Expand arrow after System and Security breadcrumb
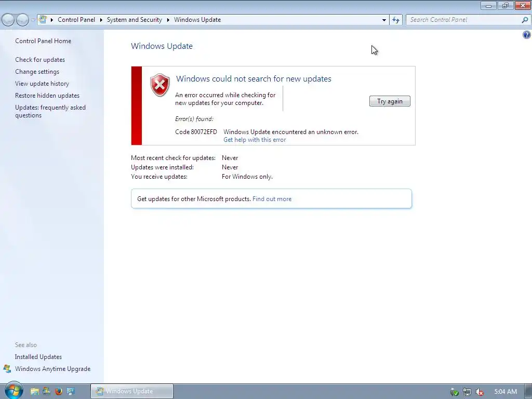Viewport: 532px width, 399px height. pyautogui.click(x=168, y=20)
